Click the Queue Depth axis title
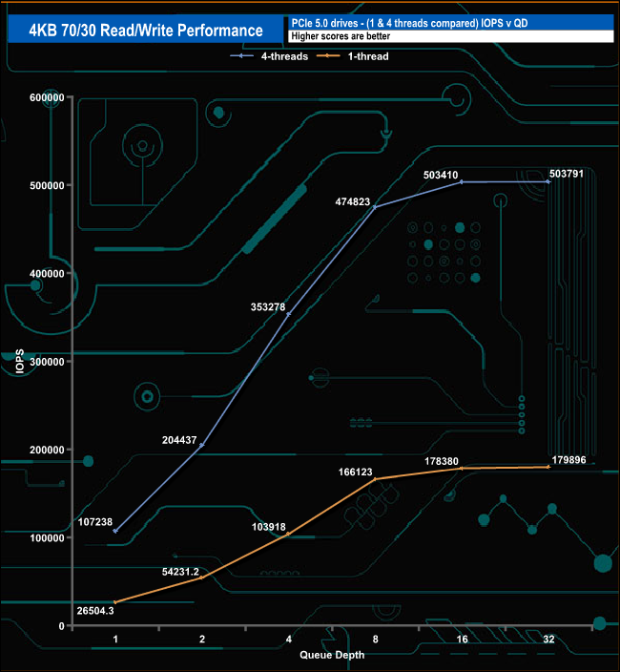The width and height of the screenshot is (620, 672). [332, 655]
